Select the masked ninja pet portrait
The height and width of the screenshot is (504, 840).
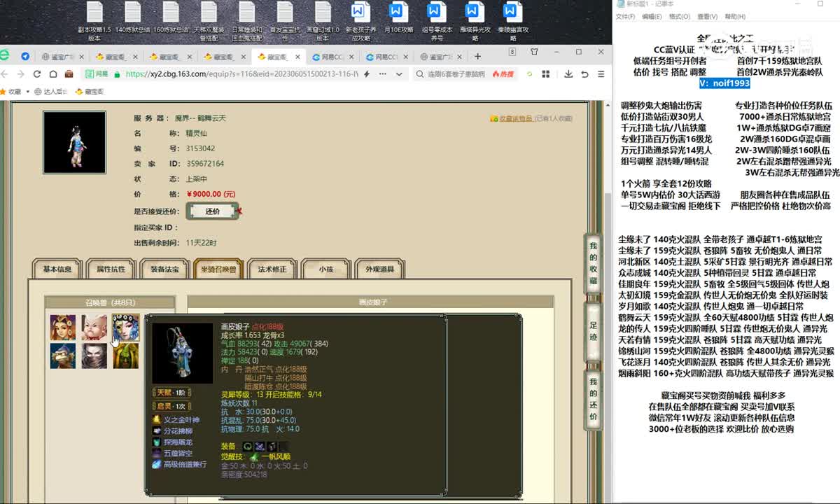[94, 356]
